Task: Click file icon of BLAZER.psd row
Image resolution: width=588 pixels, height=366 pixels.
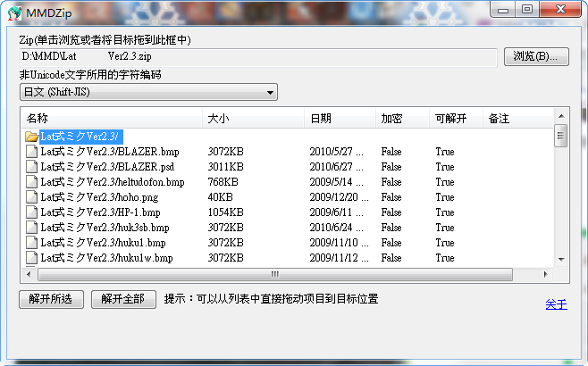Action: pyautogui.click(x=32, y=167)
